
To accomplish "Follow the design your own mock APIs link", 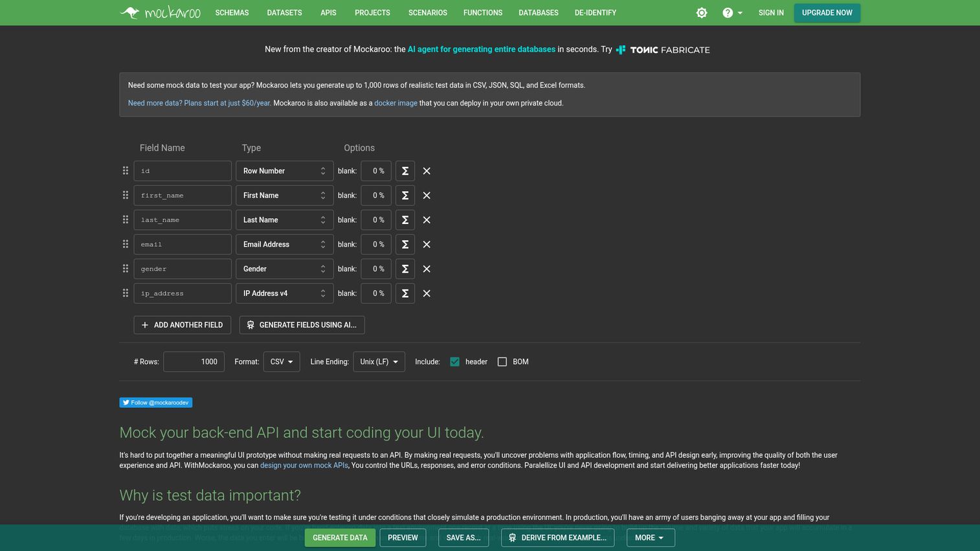I will click(304, 466).
